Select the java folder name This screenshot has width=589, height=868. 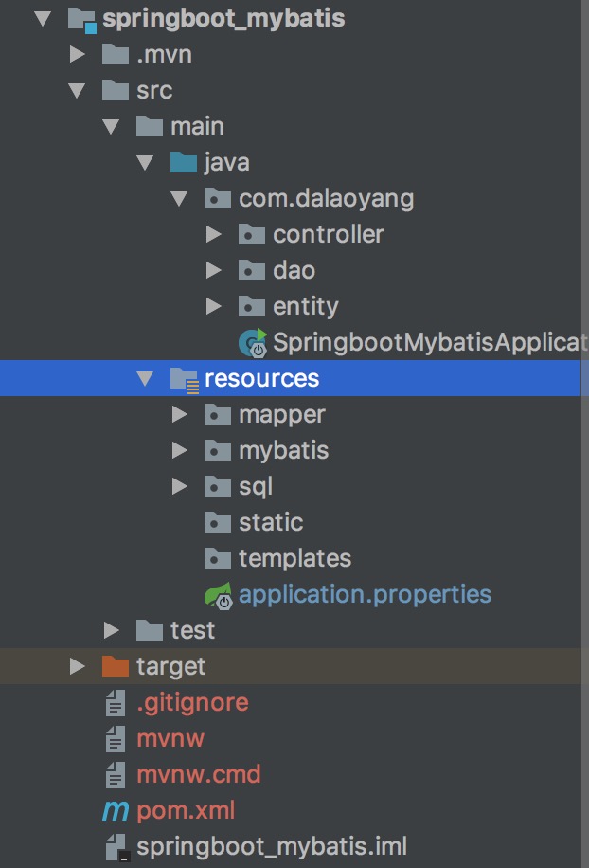point(226,163)
